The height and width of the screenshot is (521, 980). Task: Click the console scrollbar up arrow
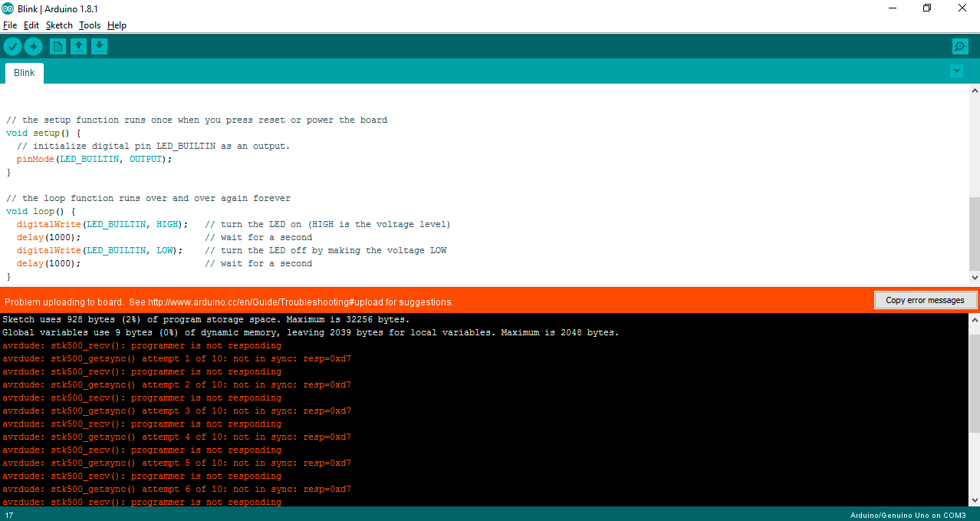(974, 319)
